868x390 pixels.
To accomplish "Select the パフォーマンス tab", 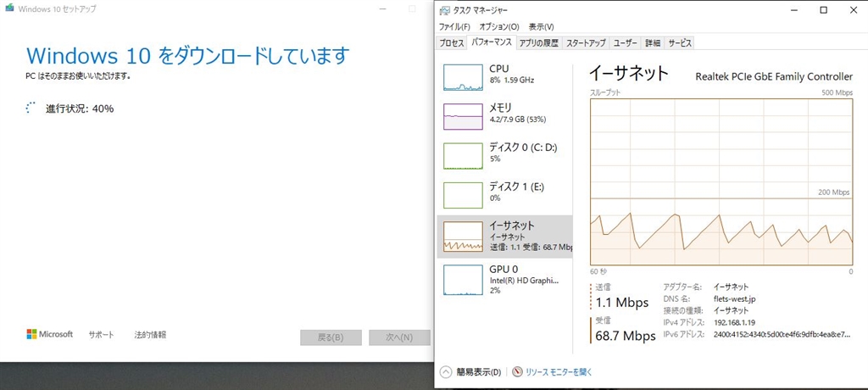I will [x=492, y=42].
